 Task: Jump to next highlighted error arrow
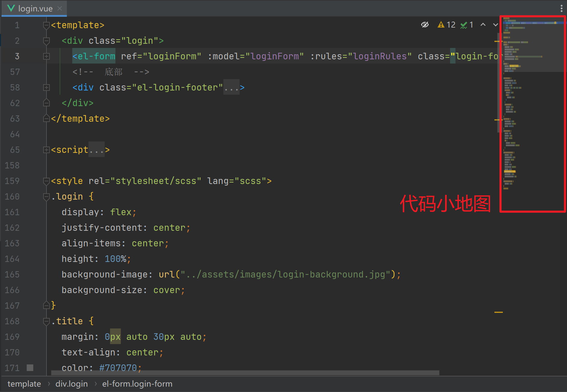click(495, 25)
